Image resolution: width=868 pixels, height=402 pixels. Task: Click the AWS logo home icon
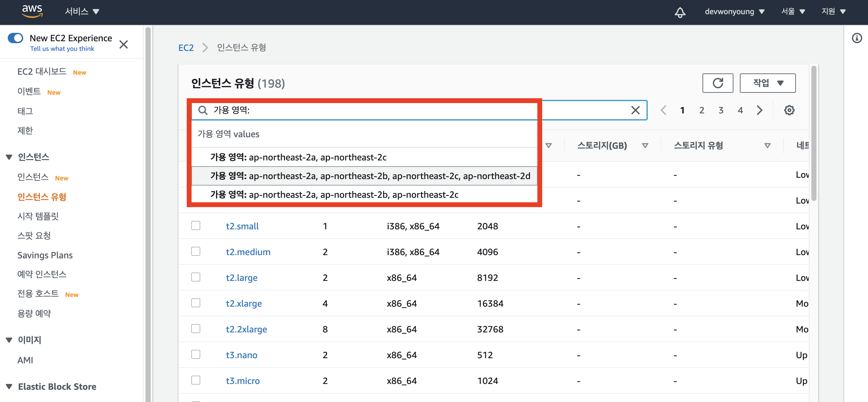pyautogui.click(x=32, y=11)
